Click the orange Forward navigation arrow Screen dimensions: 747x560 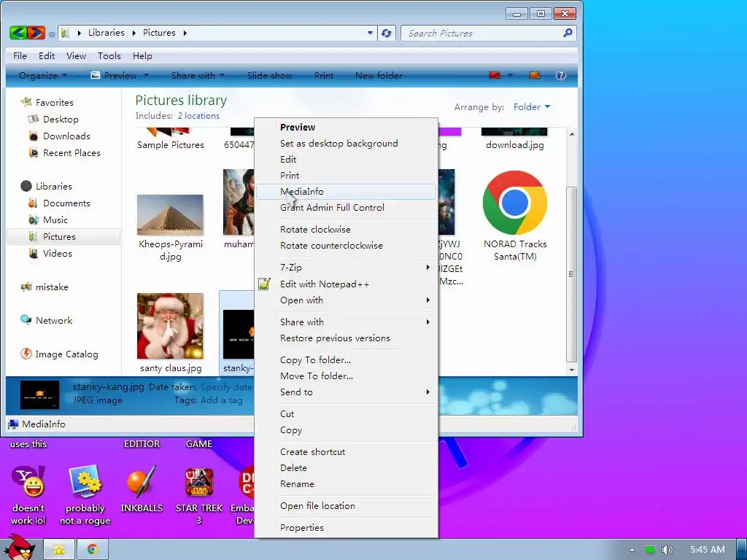pyautogui.click(x=36, y=33)
